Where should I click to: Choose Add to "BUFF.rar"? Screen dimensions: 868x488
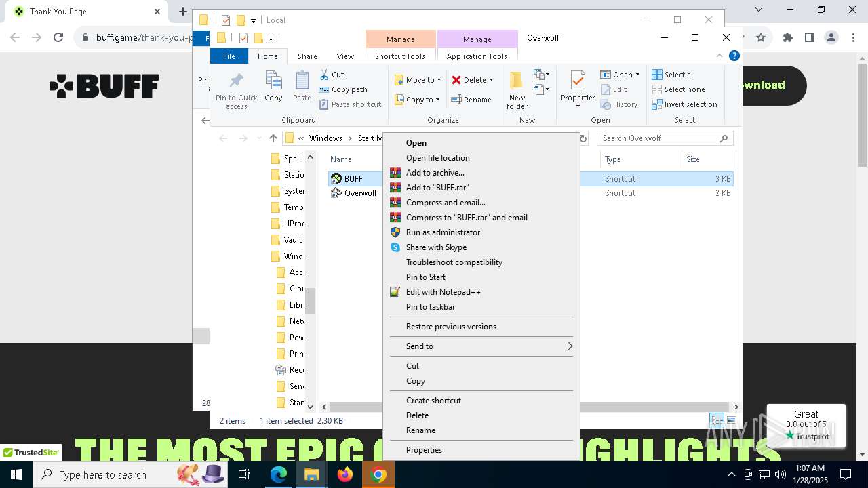pyautogui.click(x=481, y=188)
